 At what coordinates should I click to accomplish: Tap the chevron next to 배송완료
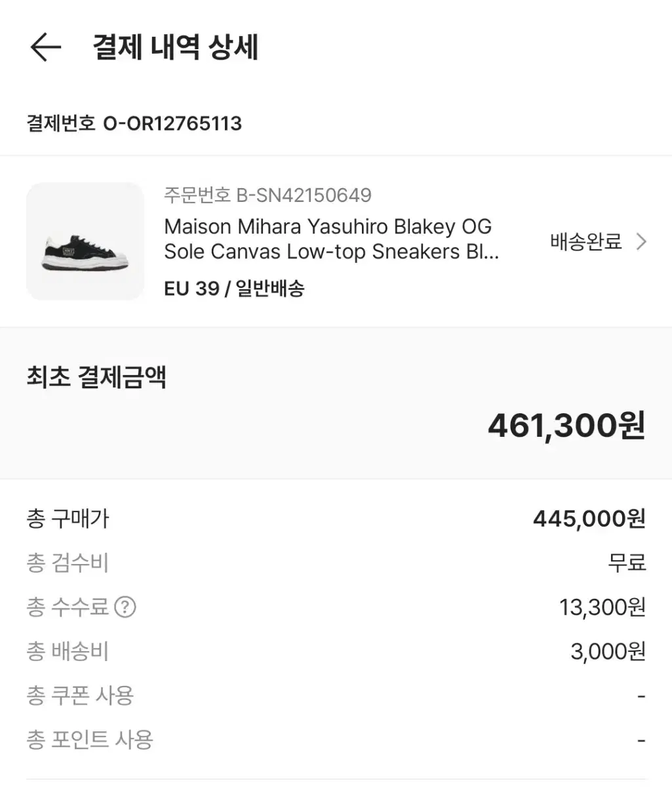pyautogui.click(x=641, y=242)
